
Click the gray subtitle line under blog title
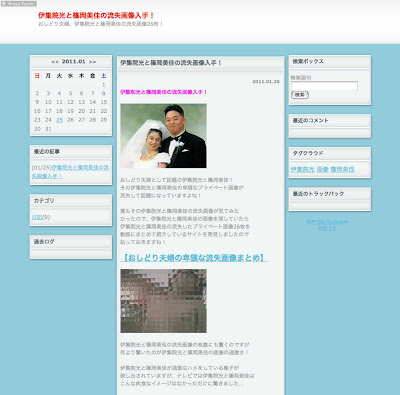coord(101,24)
